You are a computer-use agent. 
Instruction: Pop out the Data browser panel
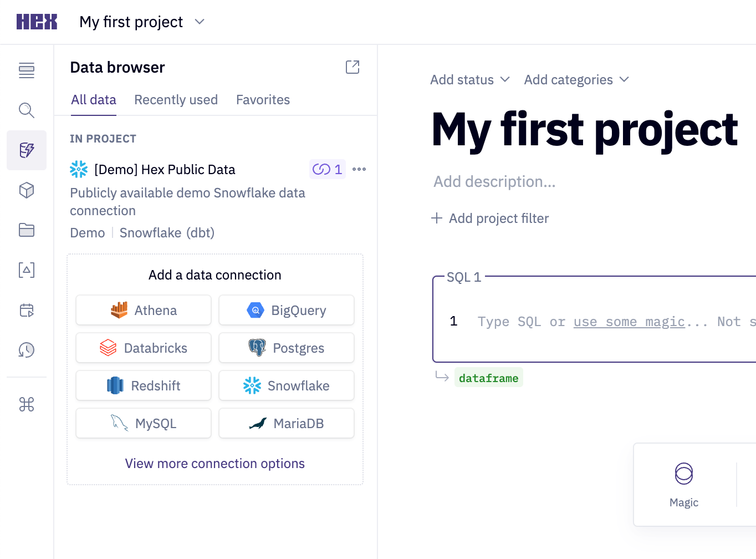click(353, 67)
